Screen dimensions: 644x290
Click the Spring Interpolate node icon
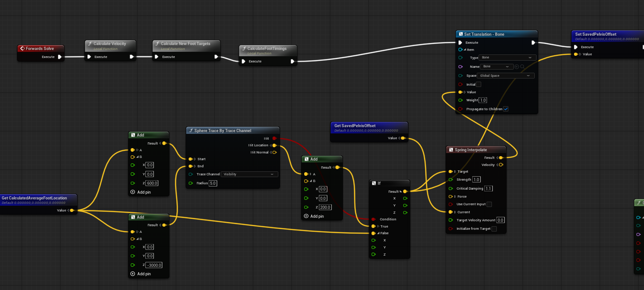451,150
